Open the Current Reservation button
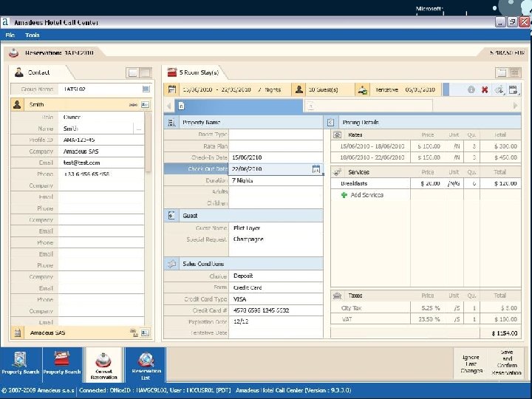The width and height of the screenshot is (532, 399). [104, 365]
